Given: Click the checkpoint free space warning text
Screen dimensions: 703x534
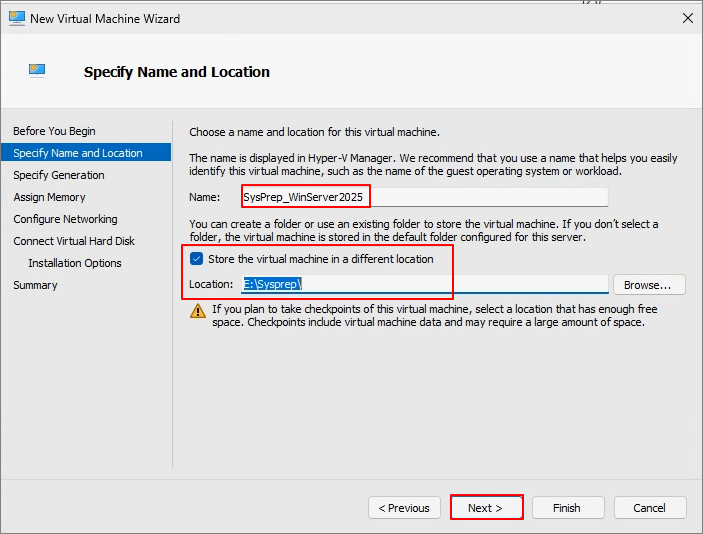Looking at the screenshot, I should click(434, 316).
